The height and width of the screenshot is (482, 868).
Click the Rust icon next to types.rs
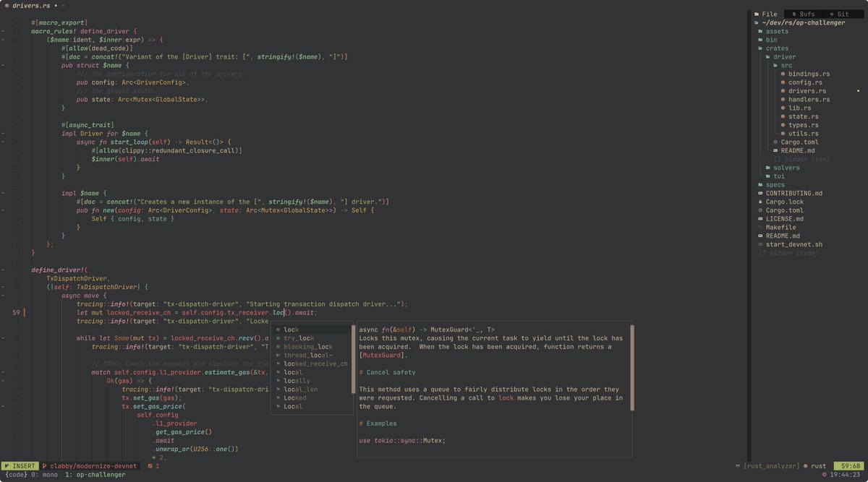783,125
